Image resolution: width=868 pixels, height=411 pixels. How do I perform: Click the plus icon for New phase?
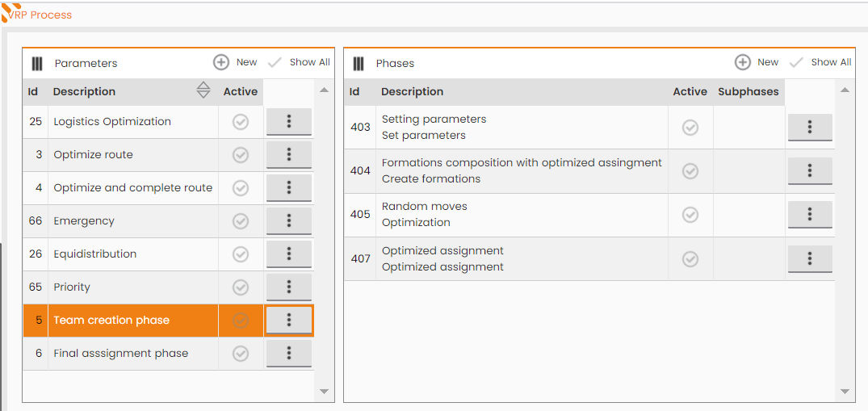pyautogui.click(x=742, y=63)
